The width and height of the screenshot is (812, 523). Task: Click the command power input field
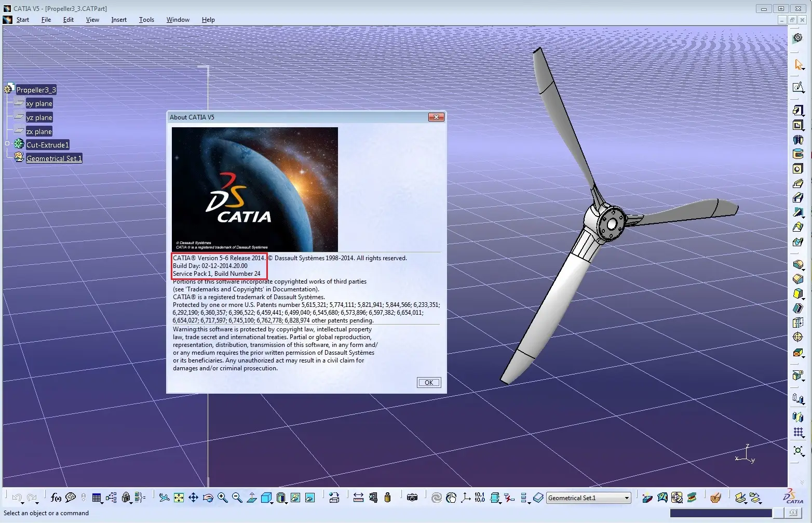coord(721,513)
